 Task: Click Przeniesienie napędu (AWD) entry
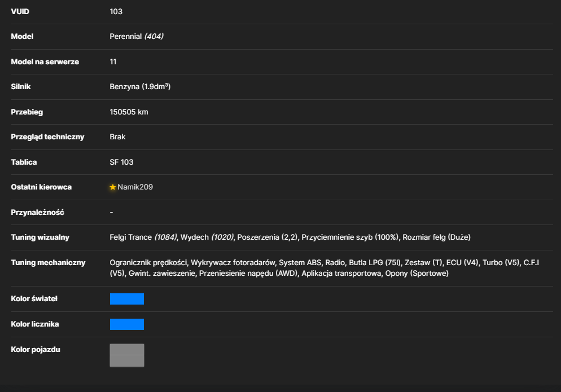(x=248, y=273)
